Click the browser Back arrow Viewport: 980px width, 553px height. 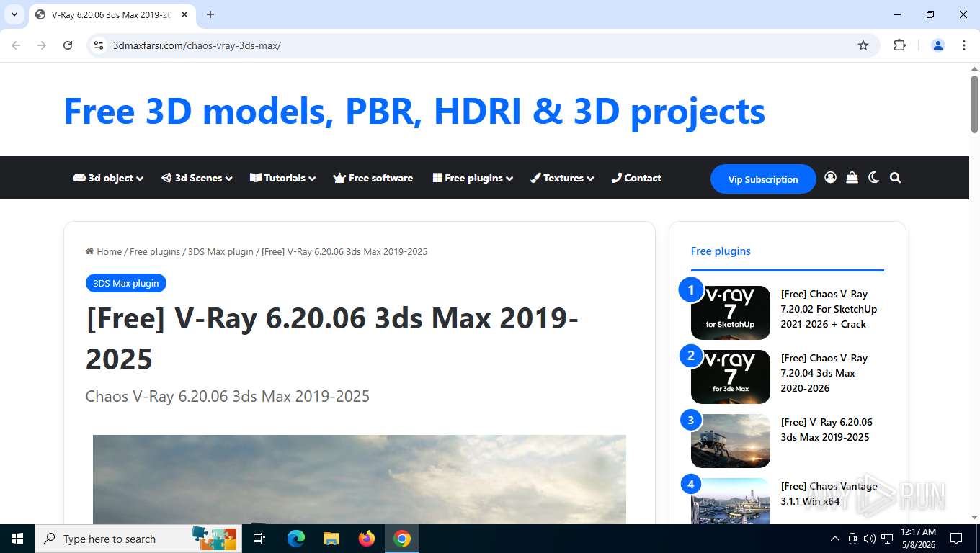tap(16, 45)
